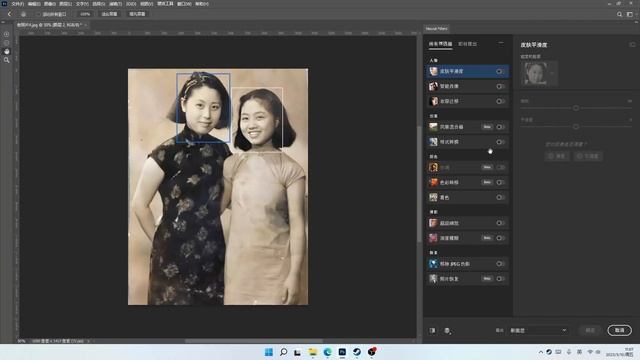The height and width of the screenshot is (360, 640).
Task: Open the selected face thumbnail dropdown
Action: click(x=553, y=73)
